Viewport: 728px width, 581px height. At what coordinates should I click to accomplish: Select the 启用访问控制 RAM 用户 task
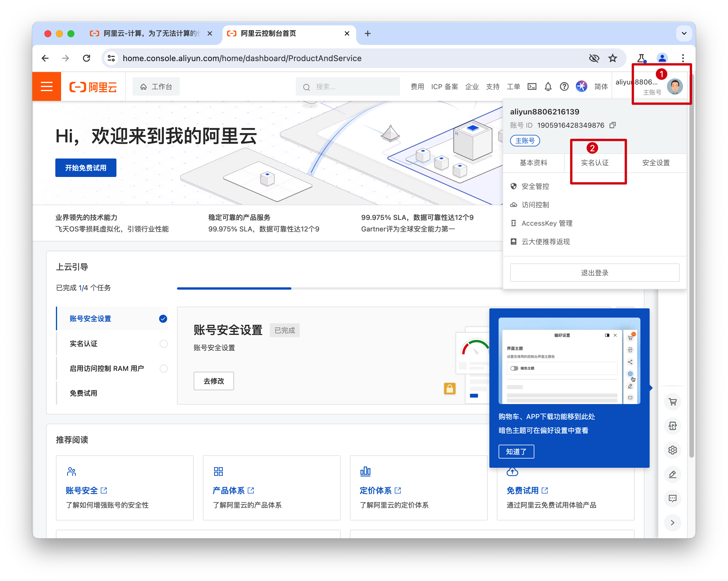(x=112, y=368)
